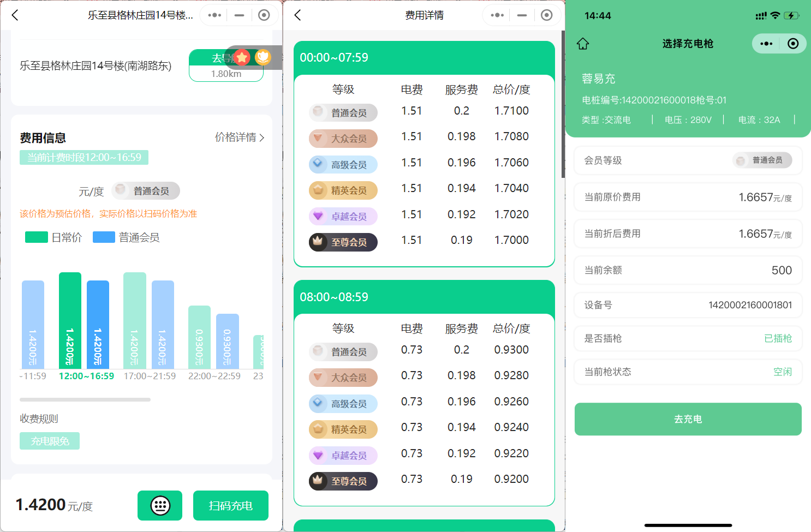Tap the red star favorite icon

click(x=242, y=57)
